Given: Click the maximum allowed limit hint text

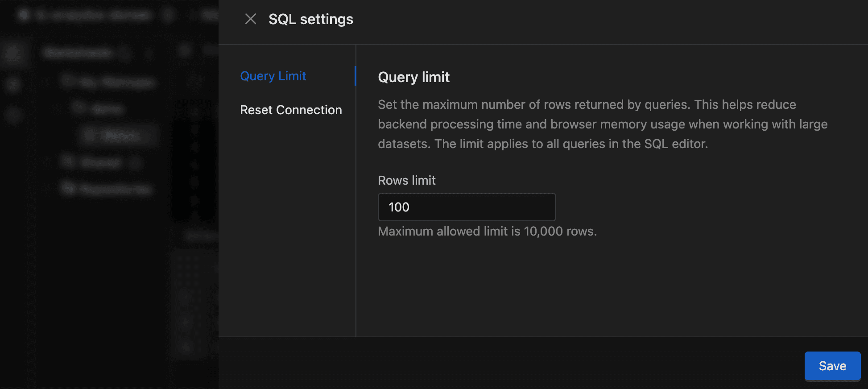Looking at the screenshot, I should point(487,231).
